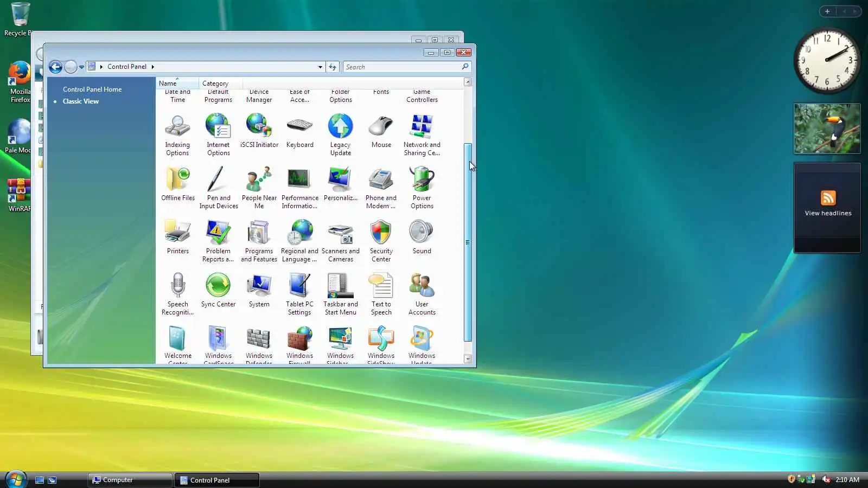Open Offline Files settings

tap(178, 184)
